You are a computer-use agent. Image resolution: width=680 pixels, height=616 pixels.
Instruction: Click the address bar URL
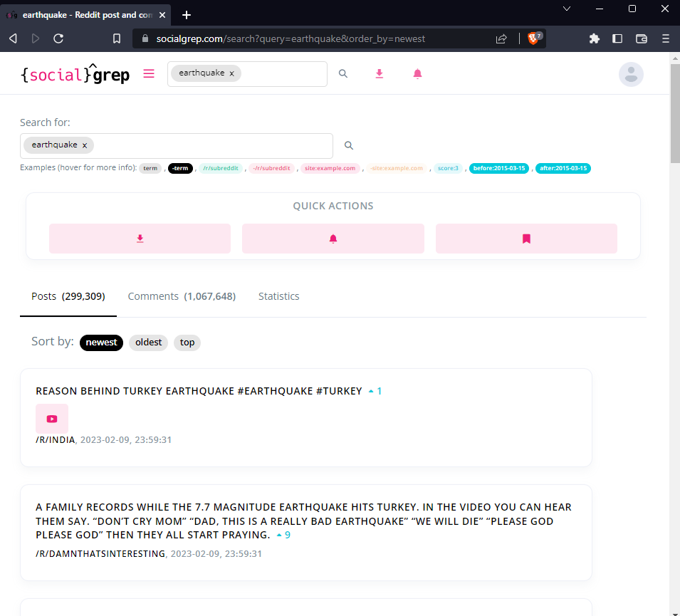click(x=291, y=39)
